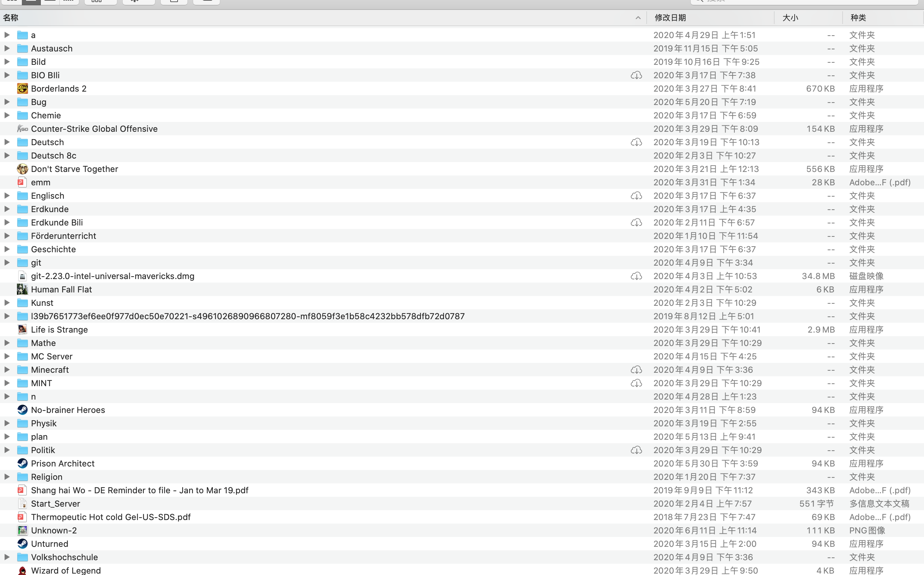This screenshot has width=924, height=575.
Task: Toggle sort order arrow in 名称 column
Action: (638, 18)
